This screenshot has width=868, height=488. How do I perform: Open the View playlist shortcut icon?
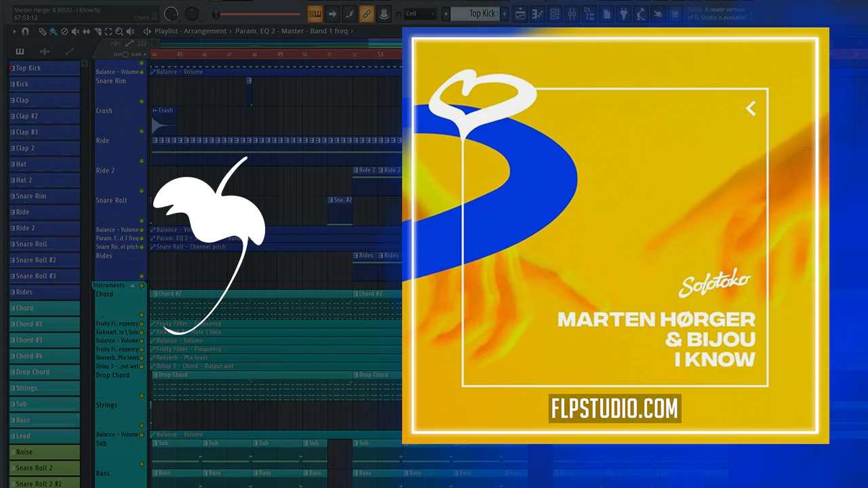click(520, 14)
